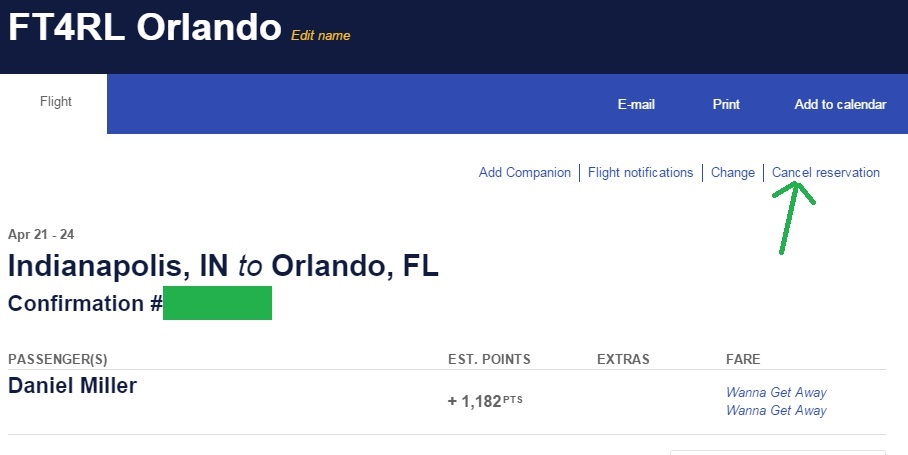This screenshot has height=455, width=908.
Task: Click the Apr 21 - 24 travel dates
Action: click(41, 234)
